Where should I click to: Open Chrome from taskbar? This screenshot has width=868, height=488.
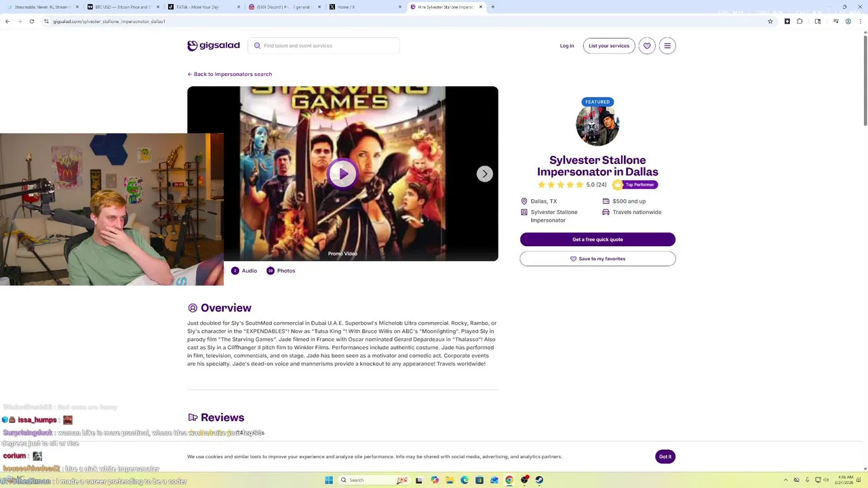click(x=509, y=480)
